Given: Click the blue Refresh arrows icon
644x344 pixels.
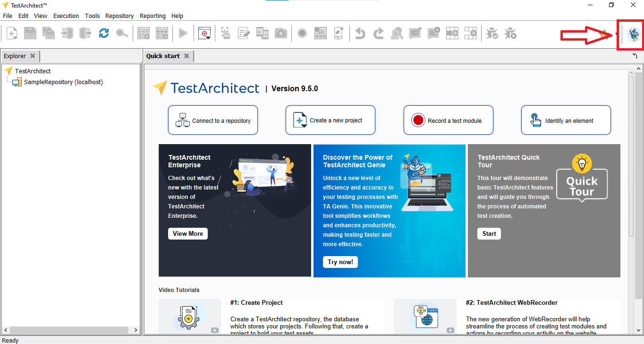Looking at the screenshot, I should pos(104,33).
